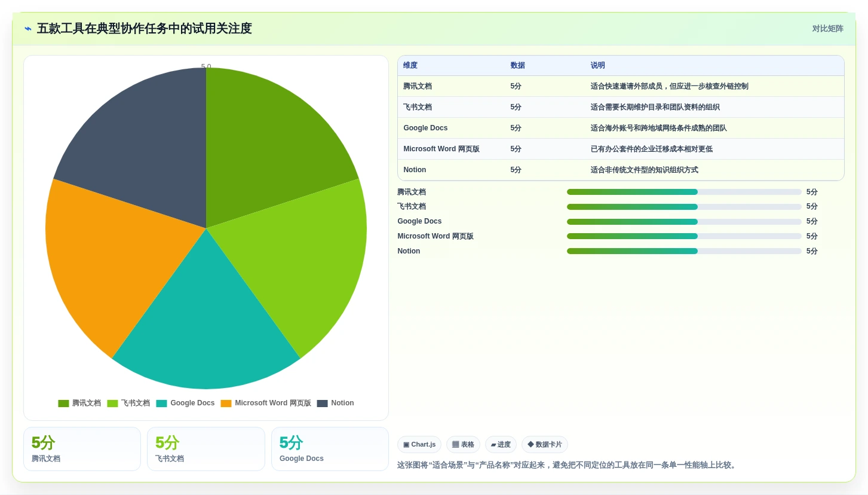Click the 进度 tag chip
The image size is (868, 495).
[x=501, y=445]
